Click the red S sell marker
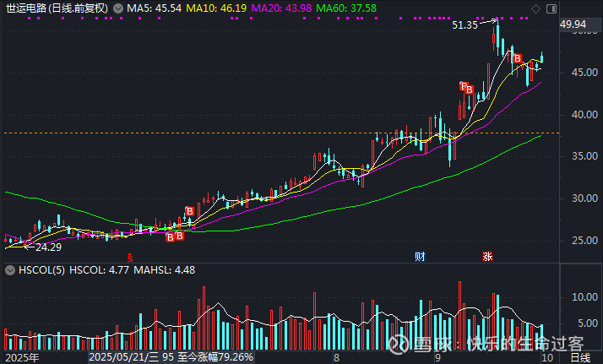603x364 pixels. click(x=130, y=257)
